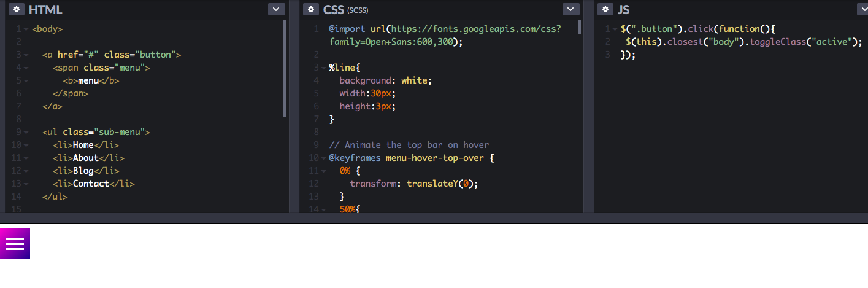Click the <li>Contact</li> code line
868x288 pixels.
[x=94, y=184]
